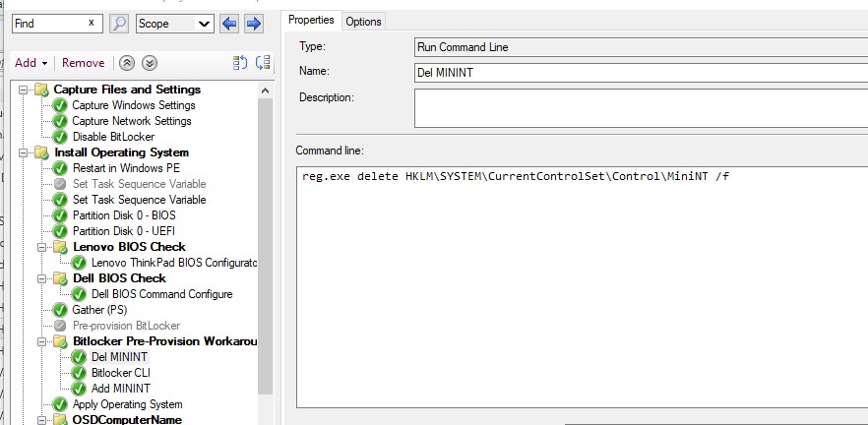Collapse Capture Files and Settings group
Viewport: 868px width, 425px height.
[24, 90]
